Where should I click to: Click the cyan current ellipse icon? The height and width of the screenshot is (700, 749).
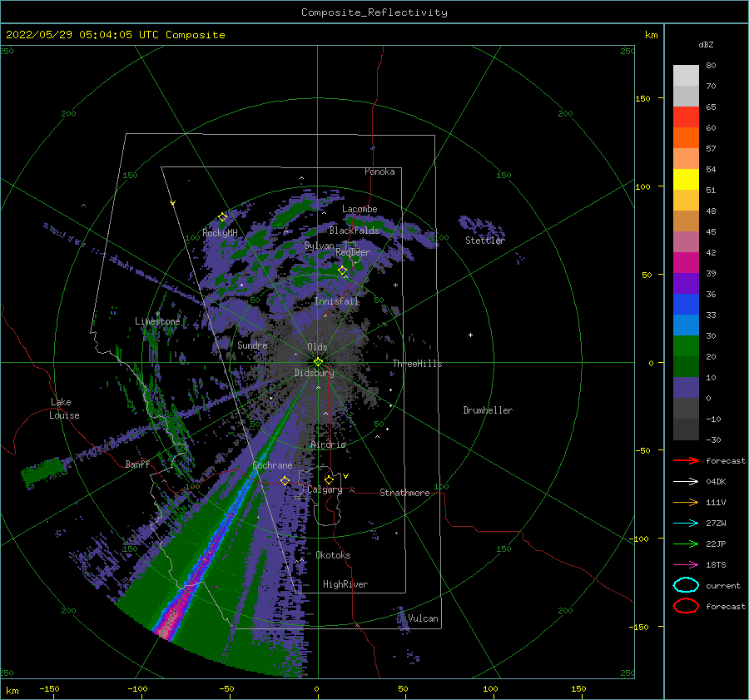686,585
